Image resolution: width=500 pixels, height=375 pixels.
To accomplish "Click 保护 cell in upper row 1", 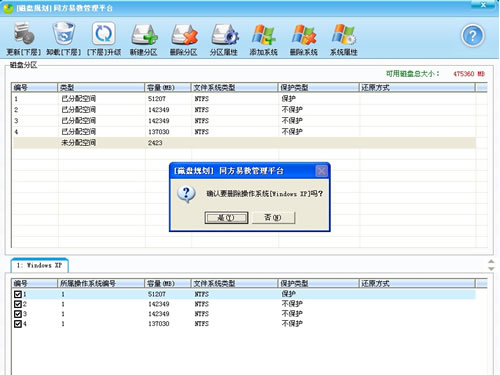I will click(x=289, y=99).
